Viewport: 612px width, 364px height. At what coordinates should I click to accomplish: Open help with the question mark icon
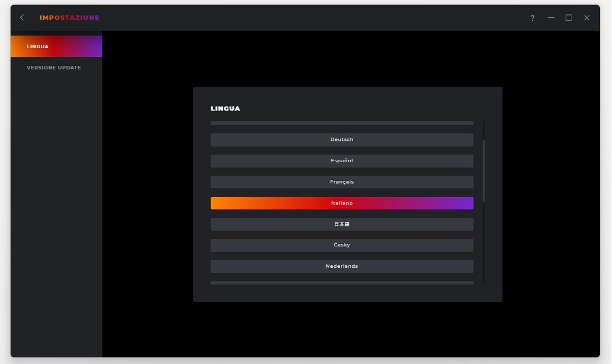(532, 18)
